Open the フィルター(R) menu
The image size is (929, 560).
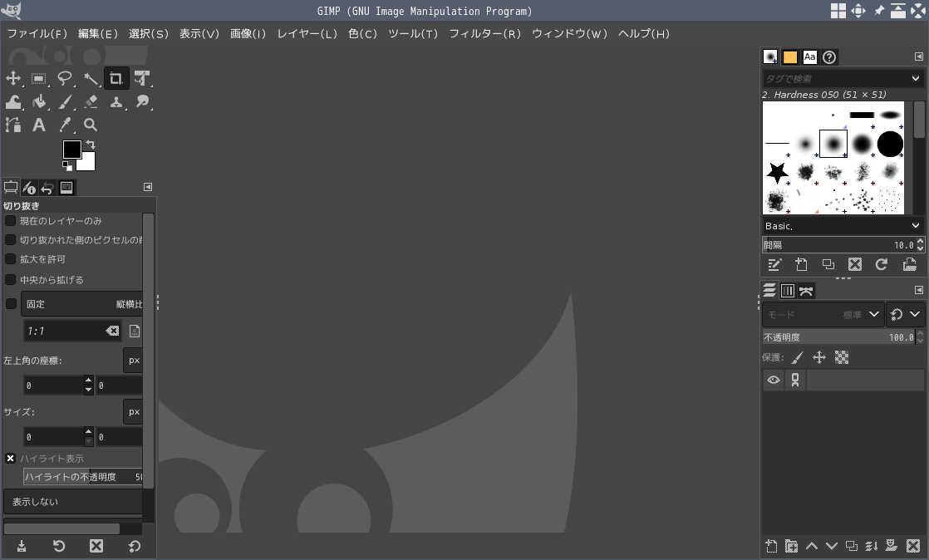(x=484, y=34)
